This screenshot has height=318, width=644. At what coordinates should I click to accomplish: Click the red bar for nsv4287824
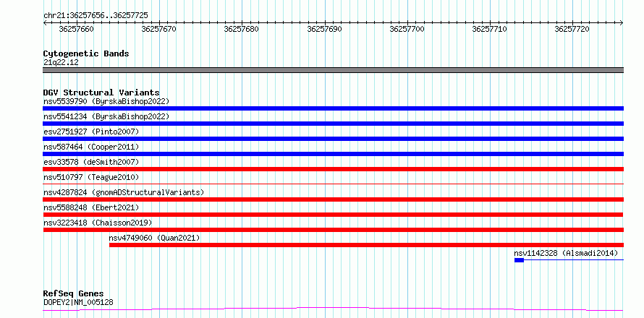[x=333, y=199]
